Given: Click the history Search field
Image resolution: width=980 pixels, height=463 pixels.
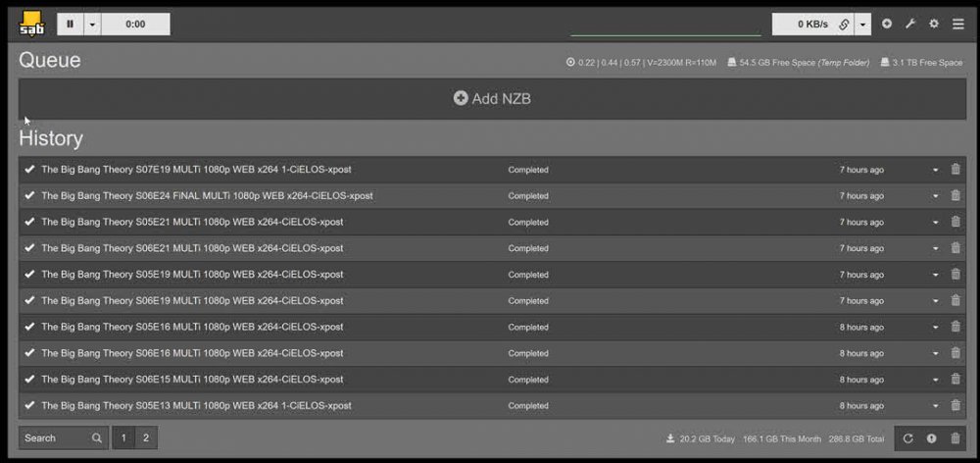Looking at the screenshot, I should point(63,437).
